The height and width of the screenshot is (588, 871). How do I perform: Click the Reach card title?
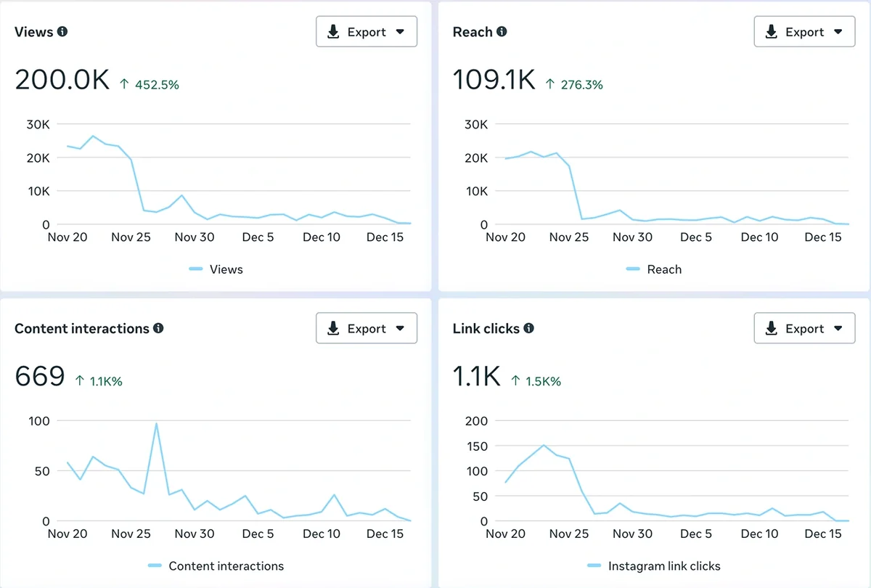click(473, 32)
